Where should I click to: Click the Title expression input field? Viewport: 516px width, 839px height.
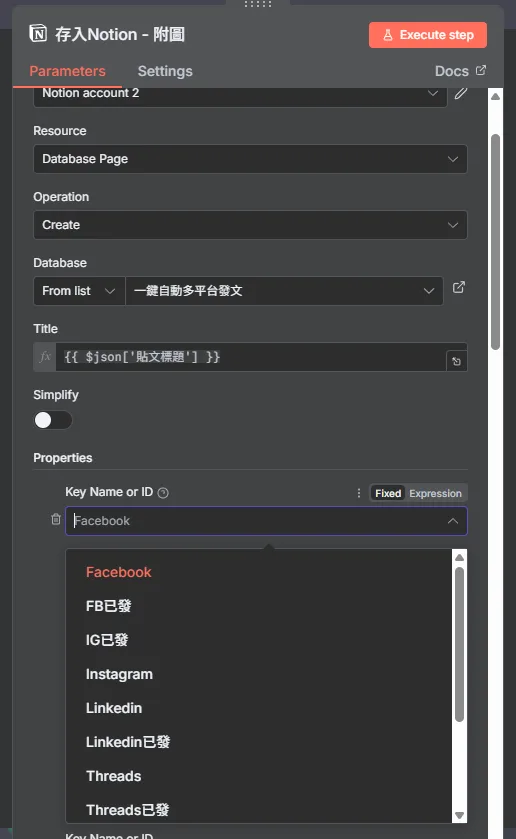[x=251, y=357]
